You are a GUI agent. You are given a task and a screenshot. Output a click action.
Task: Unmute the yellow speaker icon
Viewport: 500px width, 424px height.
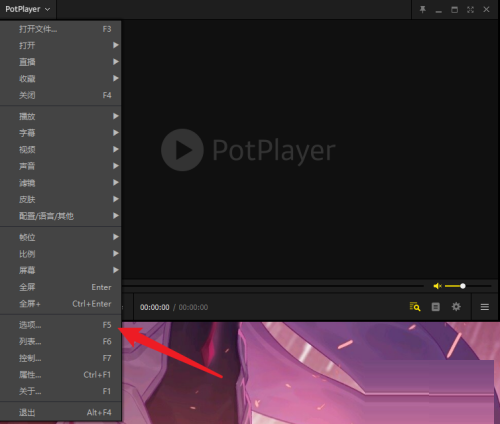(x=437, y=286)
